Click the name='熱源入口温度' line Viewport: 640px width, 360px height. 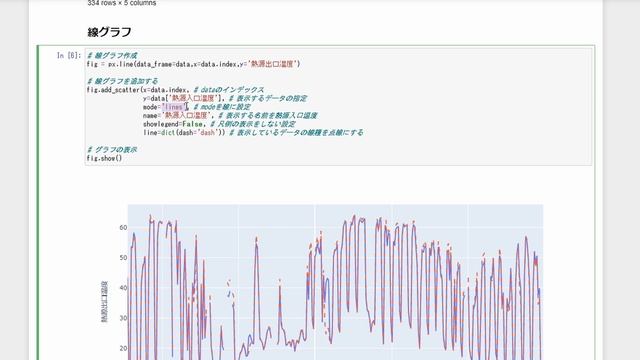tap(230, 116)
